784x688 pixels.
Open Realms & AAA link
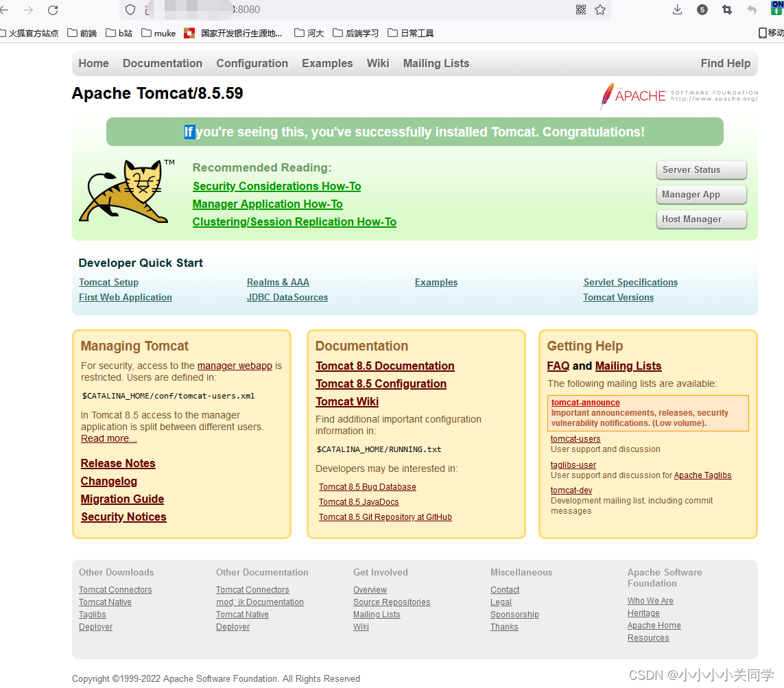[278, 282]
